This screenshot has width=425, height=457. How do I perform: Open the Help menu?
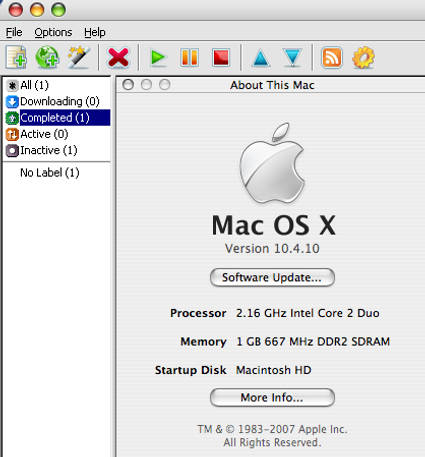(95, 32)
